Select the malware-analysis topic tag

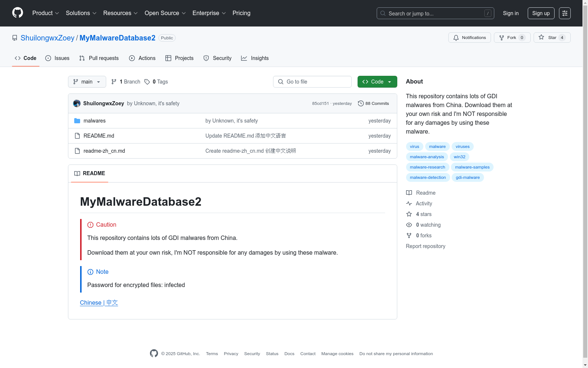click(x=427, y=157)
